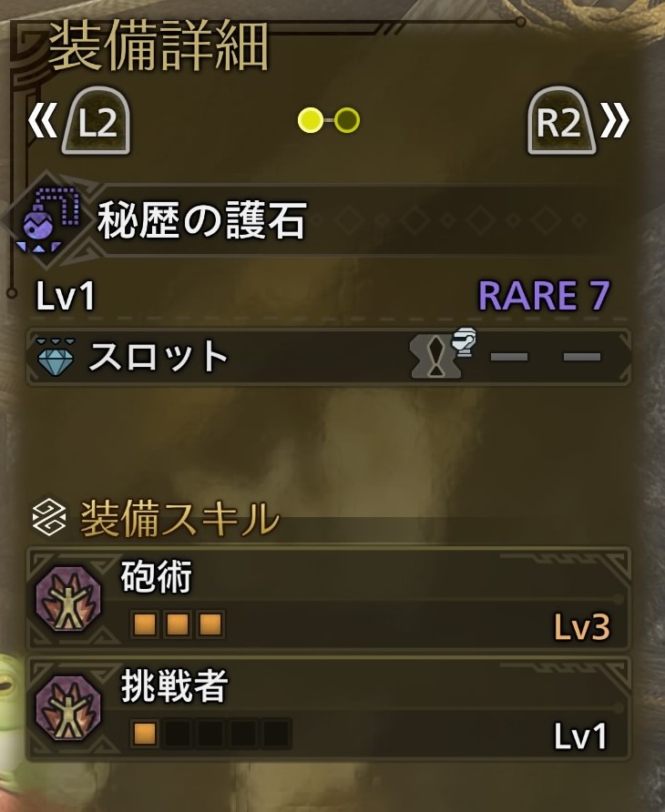Click the R2 shoulder button icon
Image resolution: width=665 pixels, height=812 pixels.
point(562,121)
